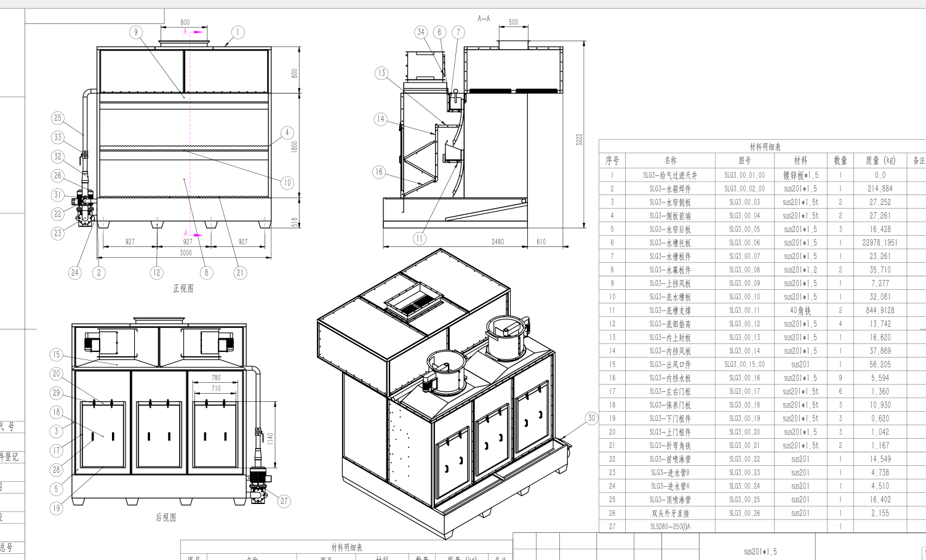
Task: Select balloon callout 20
Action: (x=56, y=374)
